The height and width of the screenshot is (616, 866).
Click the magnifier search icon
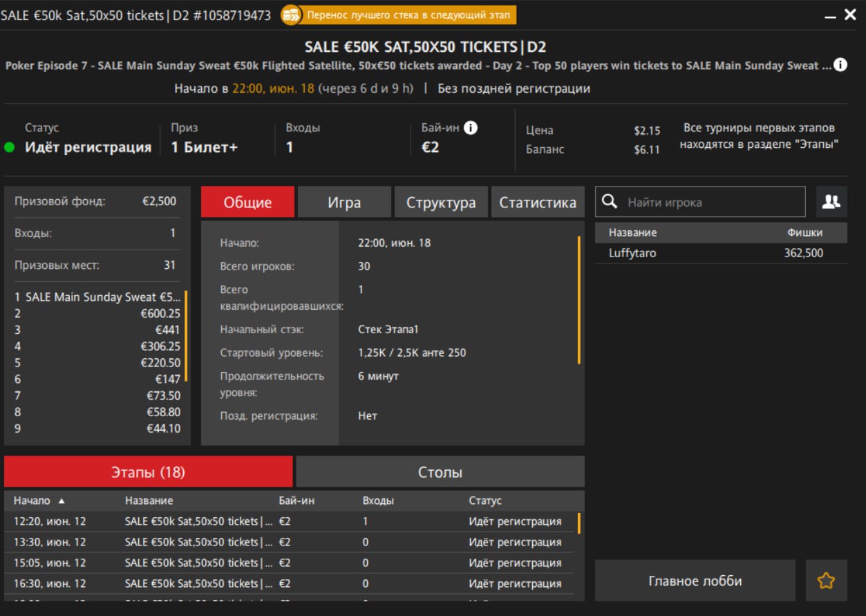coord(610,202)
